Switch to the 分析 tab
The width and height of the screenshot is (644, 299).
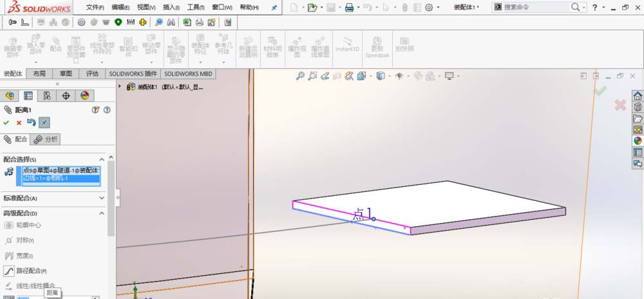tap(46, 139)
